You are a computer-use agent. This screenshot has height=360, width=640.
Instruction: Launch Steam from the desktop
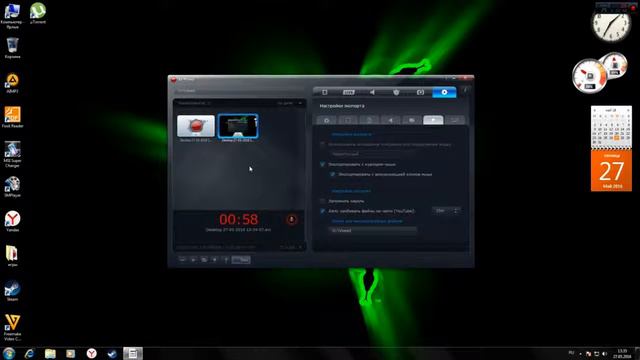click(12, 291)
